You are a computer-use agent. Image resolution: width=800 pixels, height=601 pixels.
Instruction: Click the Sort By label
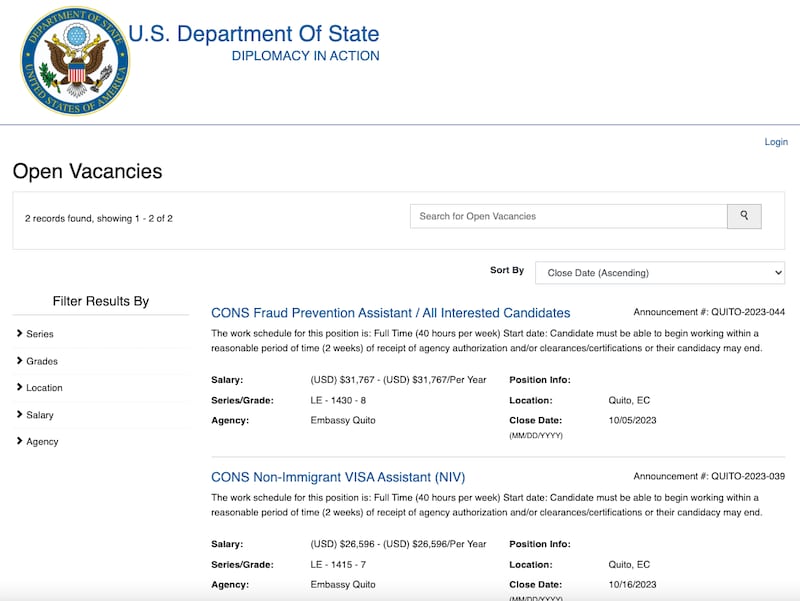click(507, 270)
